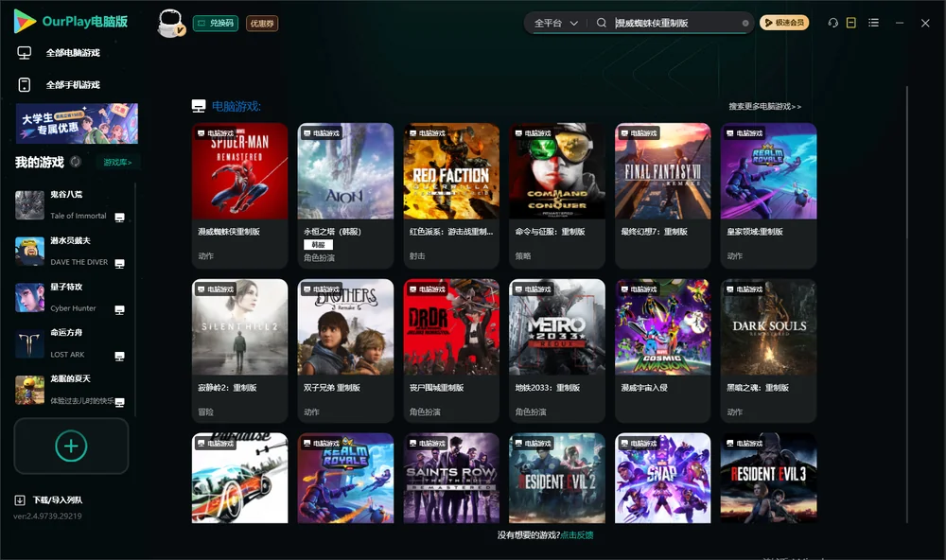Open the 命令与征服: 重制版 game card
This screenshot has height=560, width=946.
[x=557, y=196]
